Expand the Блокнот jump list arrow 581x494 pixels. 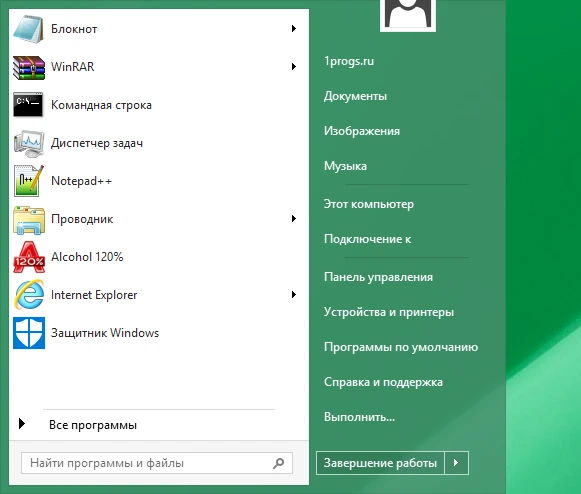293,29
